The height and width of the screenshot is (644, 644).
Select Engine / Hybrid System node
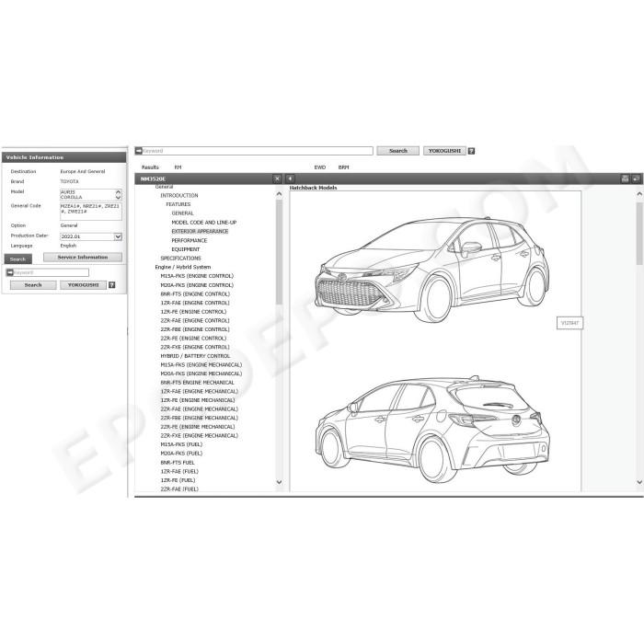pos(183,267)
